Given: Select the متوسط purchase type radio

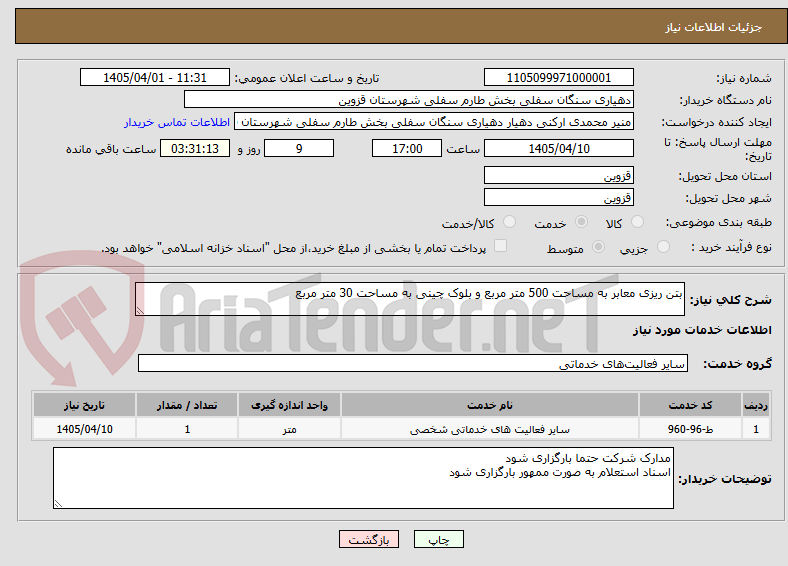Looking at the screenshot, I should 599,246.
